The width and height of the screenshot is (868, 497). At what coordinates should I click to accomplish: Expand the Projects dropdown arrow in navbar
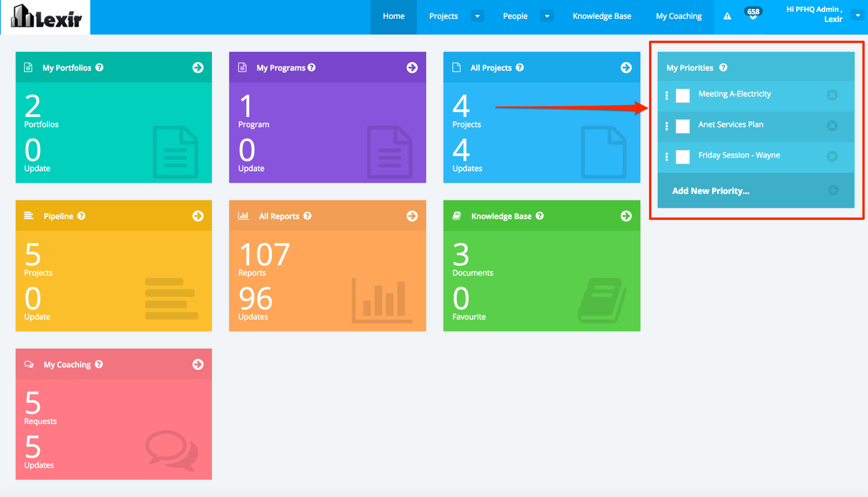(477, 16)
